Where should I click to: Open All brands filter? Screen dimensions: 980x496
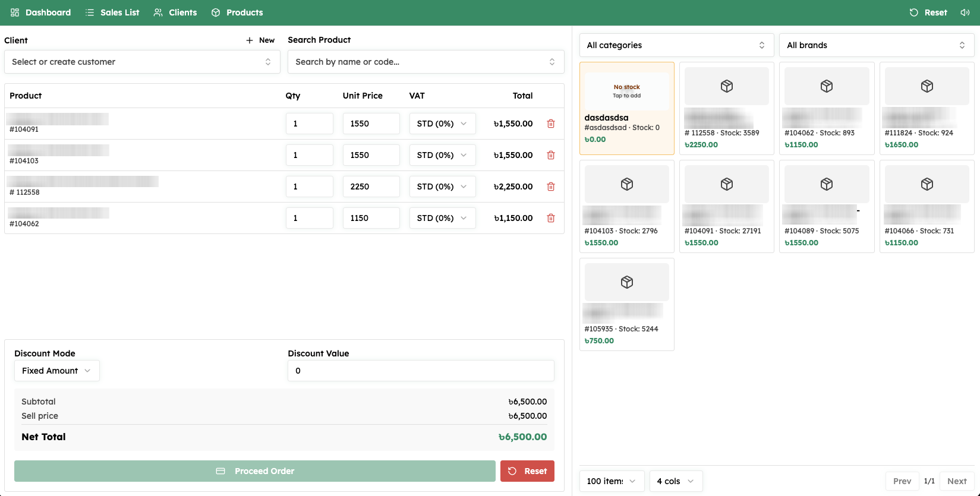(877, 45)
